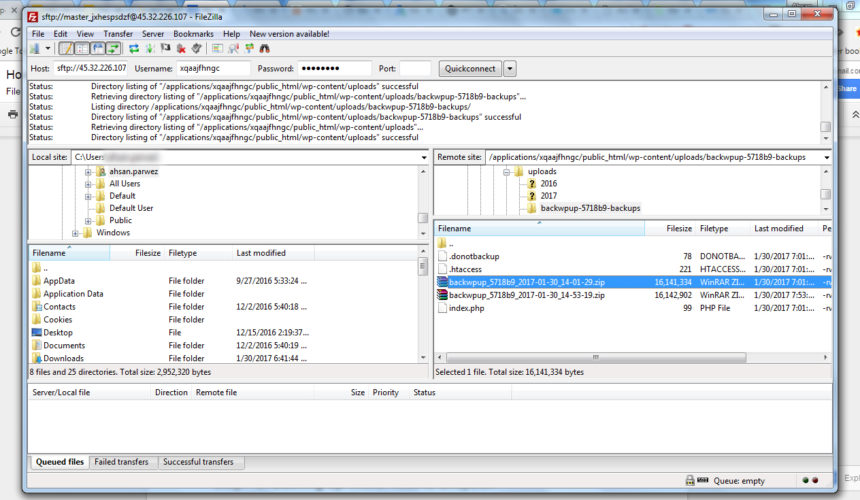
Task: Open the File menu
Action: click(38, 34)
